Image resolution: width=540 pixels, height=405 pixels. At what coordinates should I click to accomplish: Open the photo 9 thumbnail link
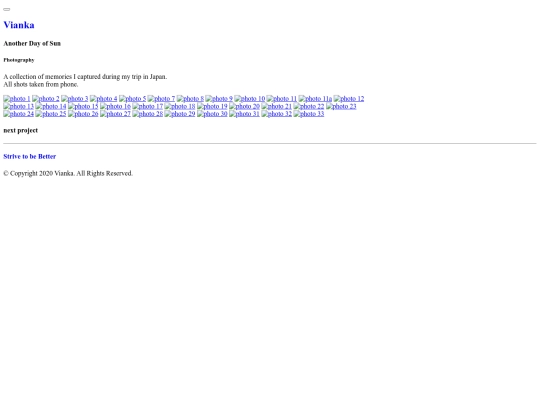[x=219, y=99]
